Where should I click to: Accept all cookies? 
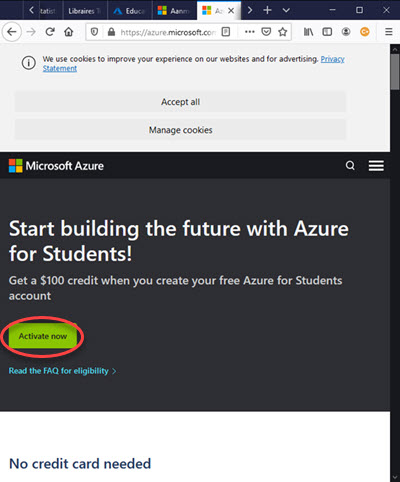click(180, 102)
